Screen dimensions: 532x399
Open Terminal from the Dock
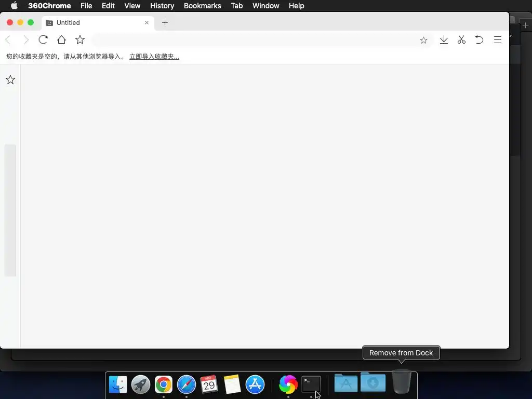[311, 384]
